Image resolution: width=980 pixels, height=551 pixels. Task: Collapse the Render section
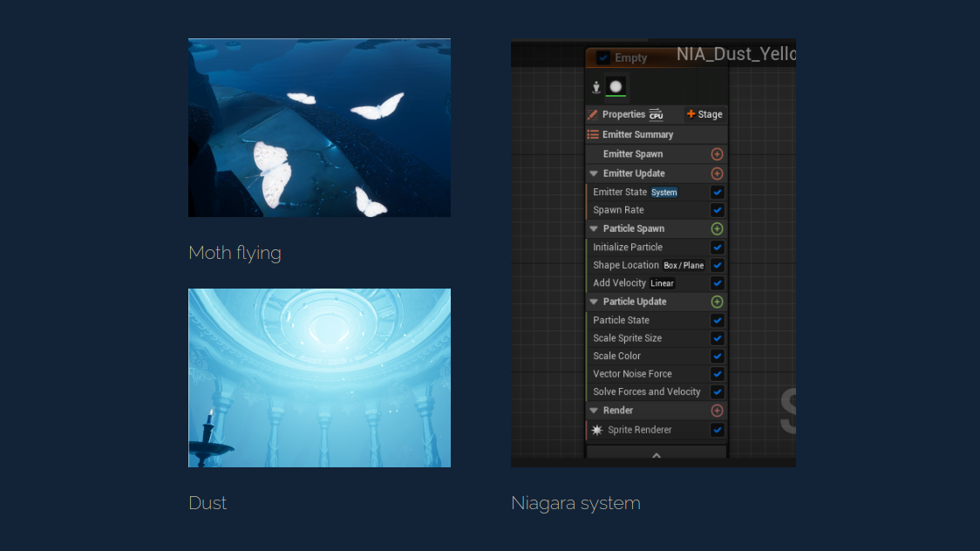point(594,411)
